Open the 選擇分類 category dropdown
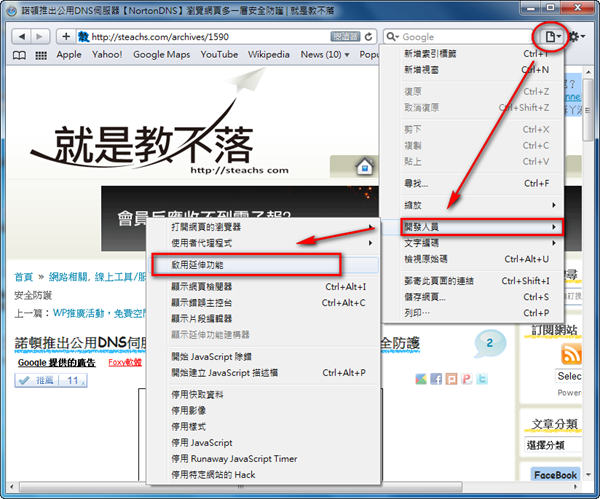Screen dimensions: 600x499 (553, 445)
